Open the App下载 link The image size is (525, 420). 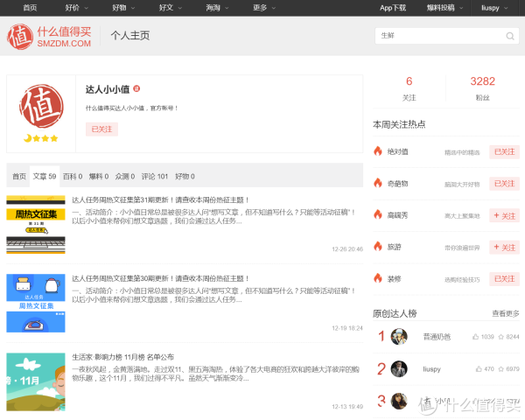(393, 8)
